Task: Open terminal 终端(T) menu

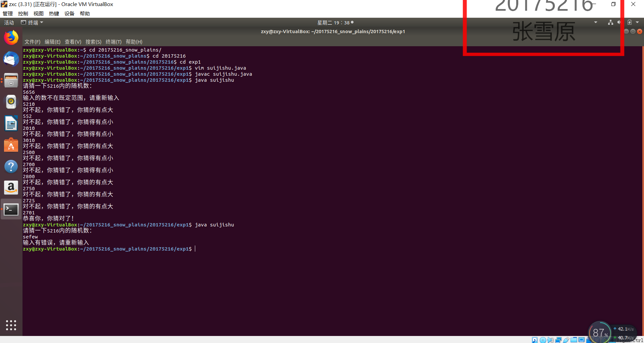Action: tap(114, 42)
